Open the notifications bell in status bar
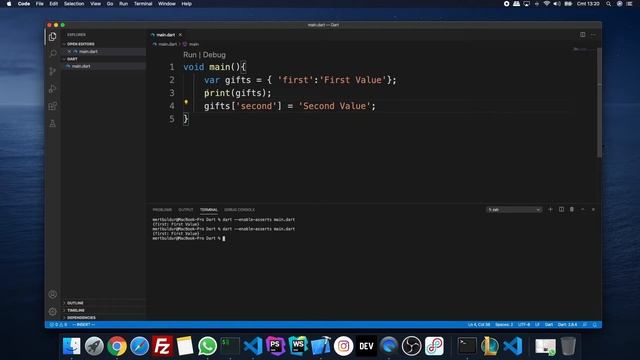The height and width of the screenshot is (360, 640). (595, 324)
